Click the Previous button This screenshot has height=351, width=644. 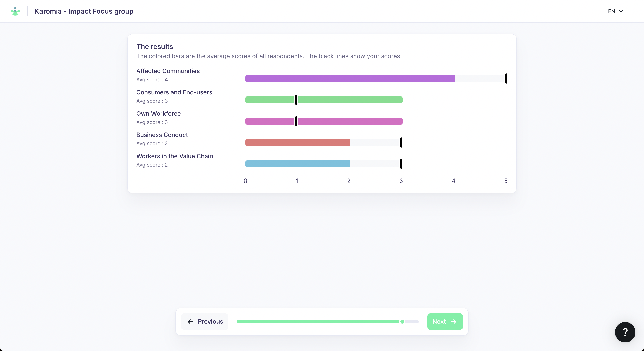tap(205, 321)
